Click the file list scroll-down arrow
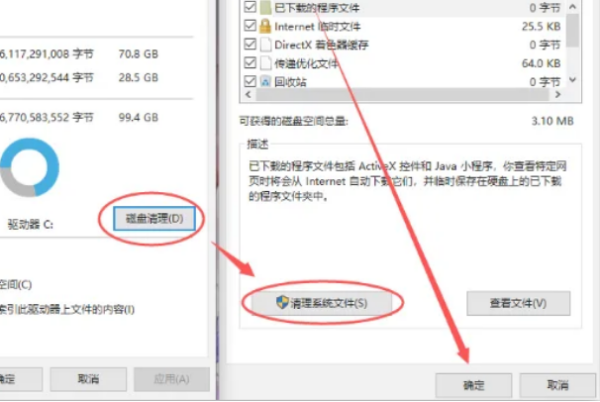 tap(572, 80)
